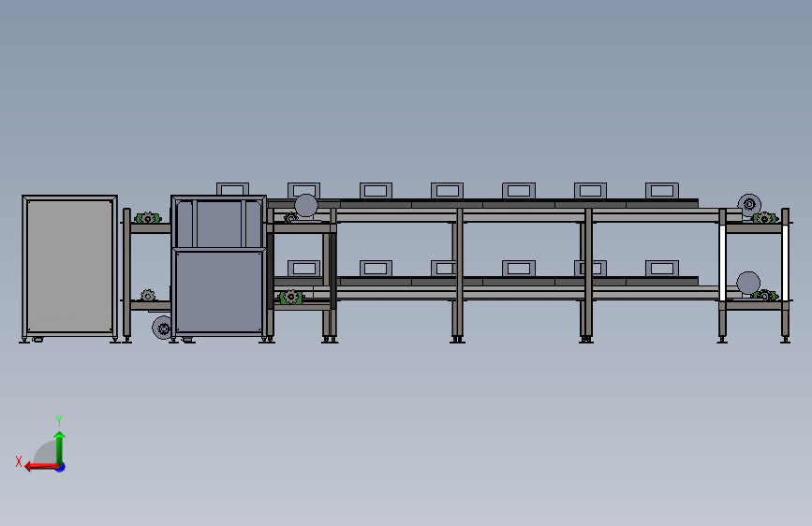Select the rightmost pallet fixture on upper conveyor
The width and height of the screenshot is (812, 526).
click(x=662, y=191)
